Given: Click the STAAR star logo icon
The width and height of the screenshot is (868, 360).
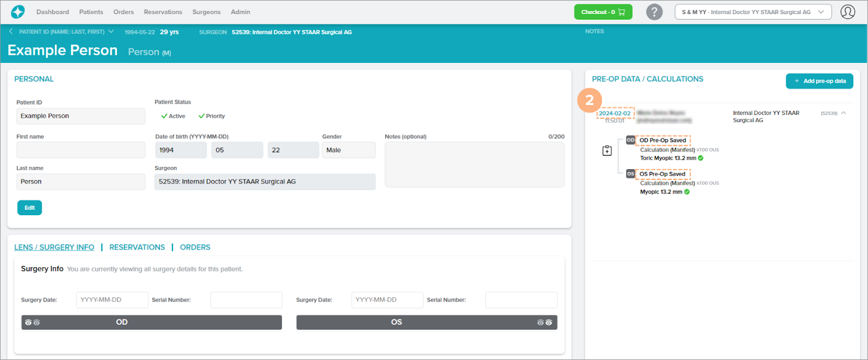Looking at the screenshot, I should pyautogui.click(x=18, y=12).
